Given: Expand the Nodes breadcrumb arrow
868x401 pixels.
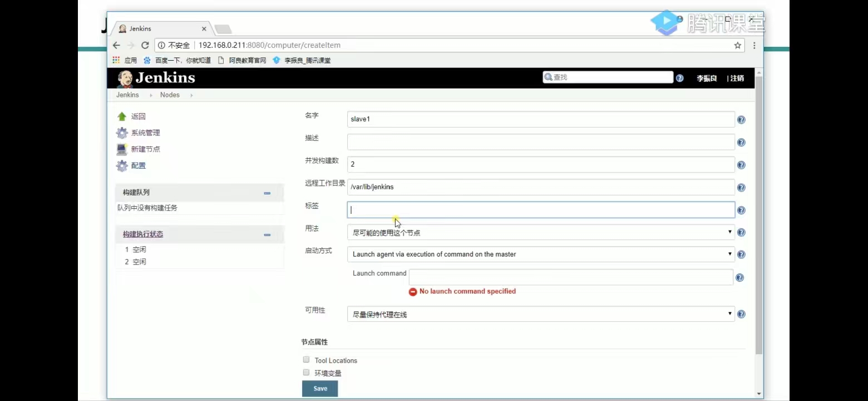Looking at the screenshot, I should tap(191, 95).
